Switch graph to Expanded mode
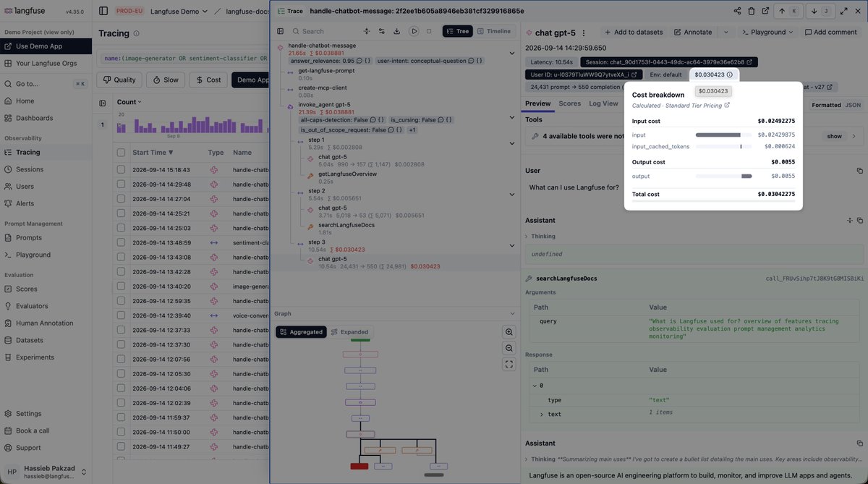 349,332
